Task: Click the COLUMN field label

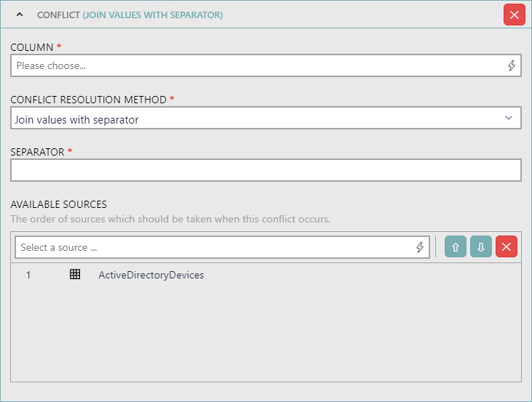Action: (x=32, y=47)
